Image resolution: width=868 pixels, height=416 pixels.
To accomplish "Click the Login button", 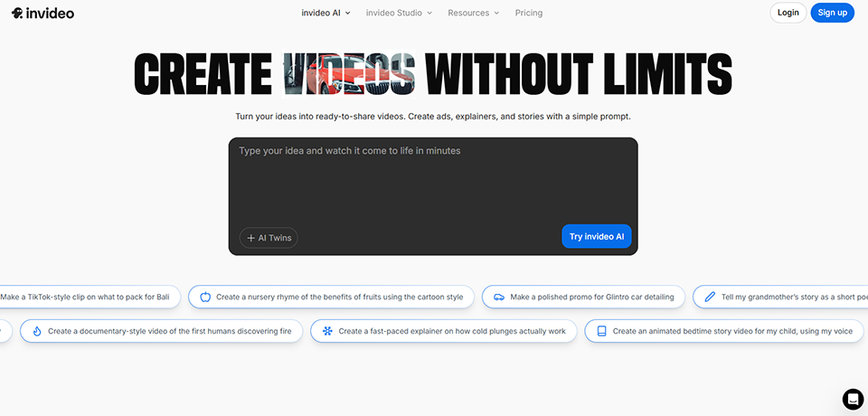I will tap(788, 13).
